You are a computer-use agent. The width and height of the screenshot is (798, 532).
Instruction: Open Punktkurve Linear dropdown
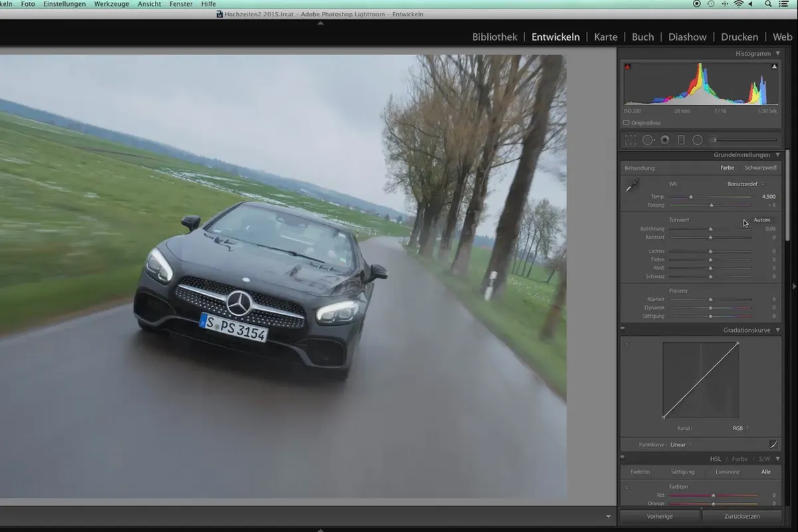pos(680,444)
